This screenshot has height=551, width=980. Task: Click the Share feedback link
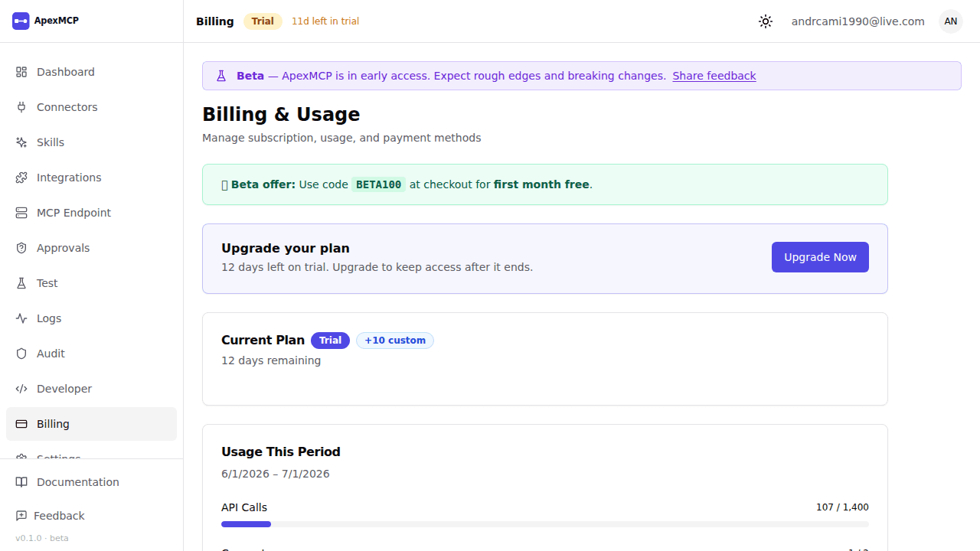coord(714,76)
